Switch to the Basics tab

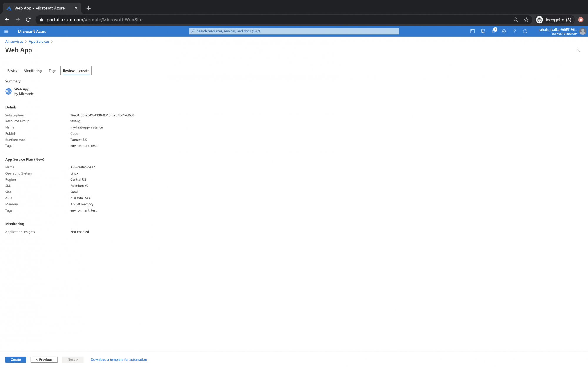tap(12, 71)
